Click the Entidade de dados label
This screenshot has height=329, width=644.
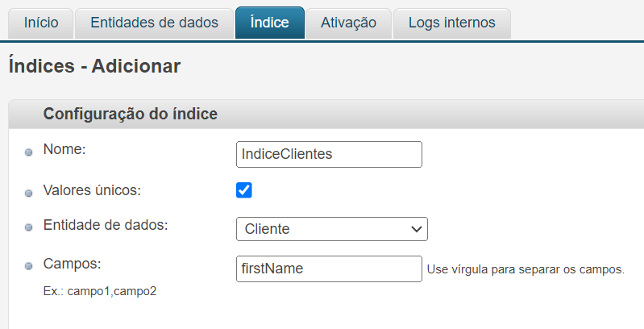click(106, 225)
